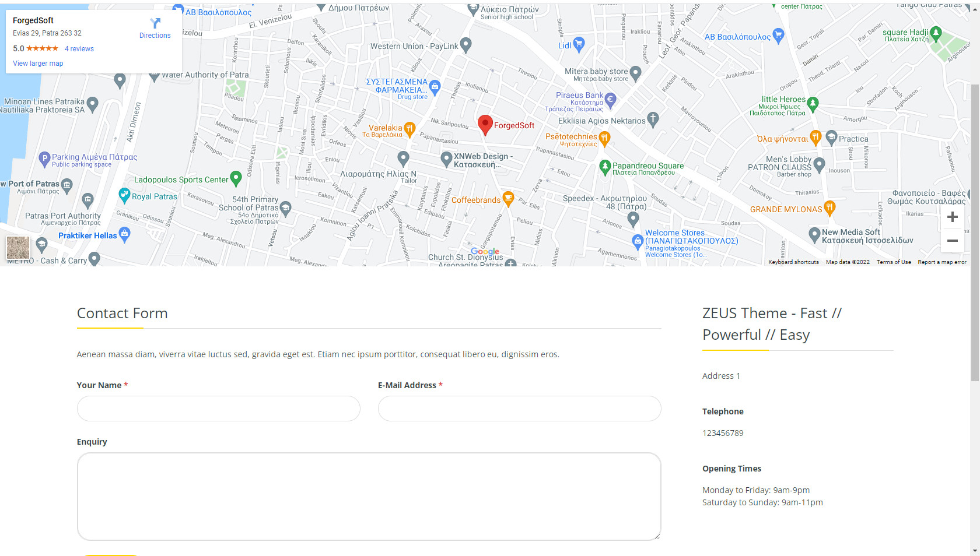
Task: Click the Directions icon in the map card
Action: 155,23
